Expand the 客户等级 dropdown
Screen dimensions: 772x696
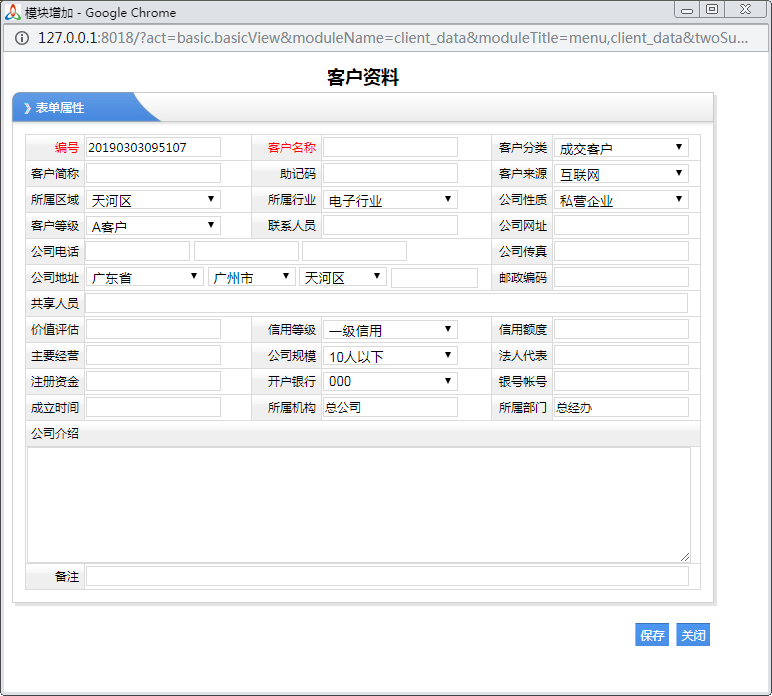click(153, 226)
